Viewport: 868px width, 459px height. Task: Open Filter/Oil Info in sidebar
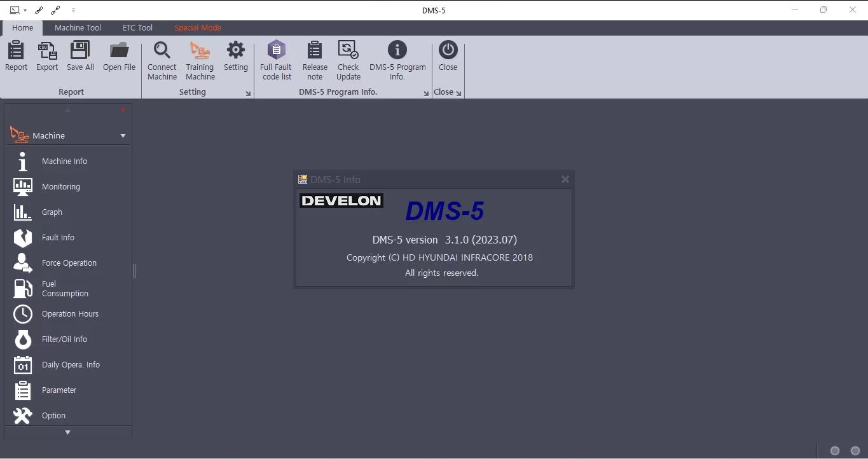point(68,339)
